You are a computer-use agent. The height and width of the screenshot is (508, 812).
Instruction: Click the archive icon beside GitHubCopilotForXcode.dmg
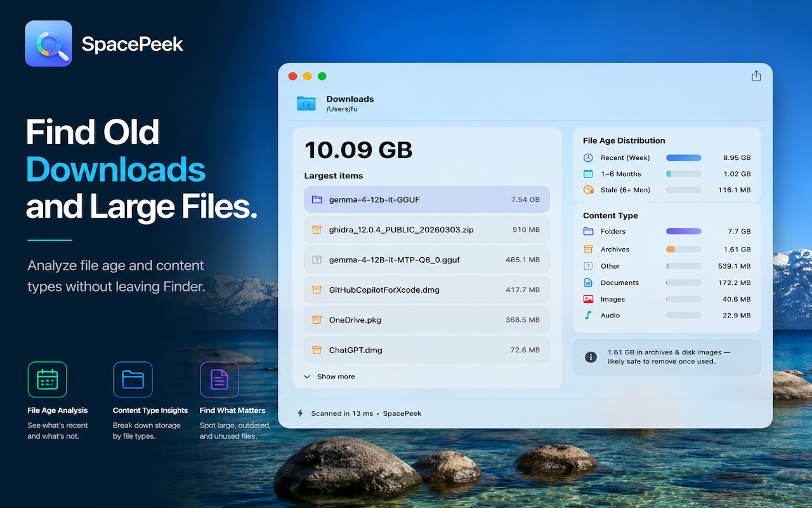(x=317, y=290)
